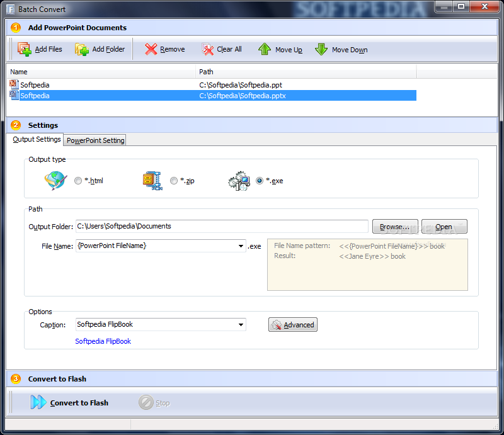Click the Clear All label
Image resolution: width=504 pixels, height=435 pixels.
pos(229,49)
